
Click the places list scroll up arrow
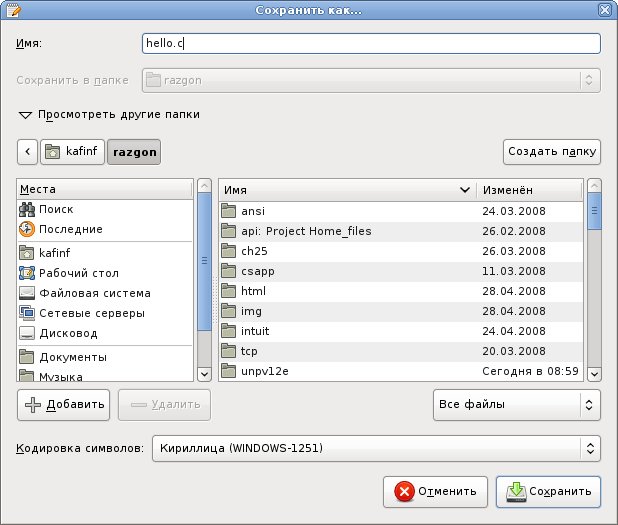point(204,185)
